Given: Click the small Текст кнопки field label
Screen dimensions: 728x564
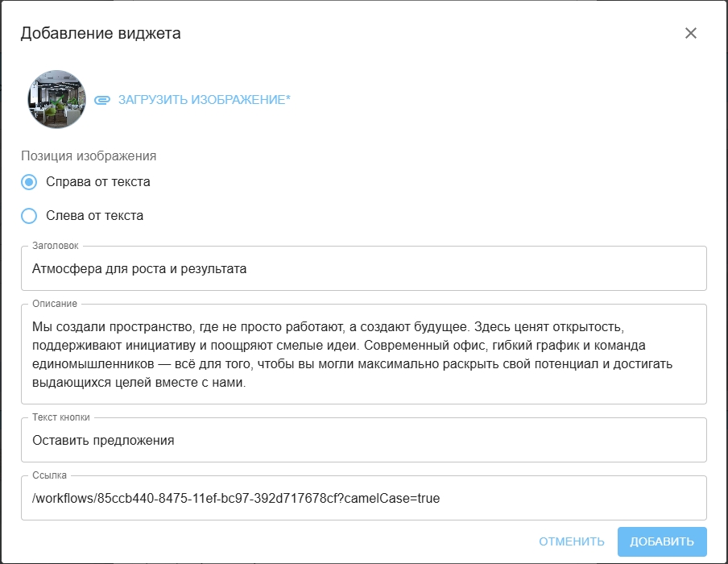Looking at the screenshot, I should (x=61, y=417).
